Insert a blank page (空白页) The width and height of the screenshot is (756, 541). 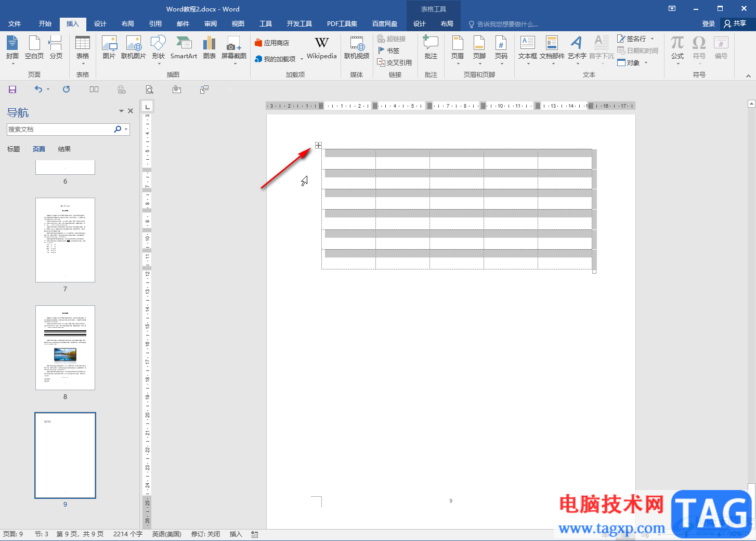click(34, 48)
